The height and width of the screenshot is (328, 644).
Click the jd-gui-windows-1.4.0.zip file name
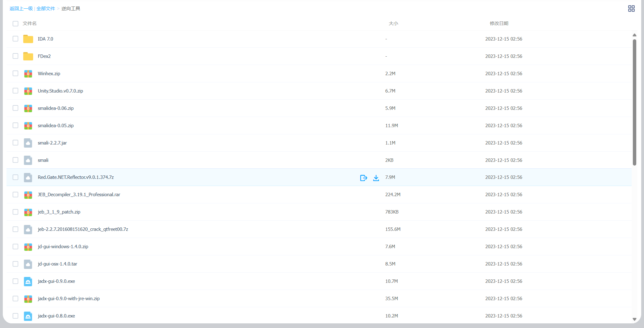[x=63, y=247]
